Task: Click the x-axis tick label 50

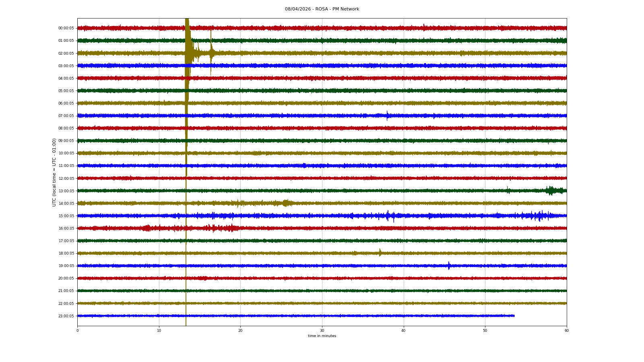Action: 485,331
